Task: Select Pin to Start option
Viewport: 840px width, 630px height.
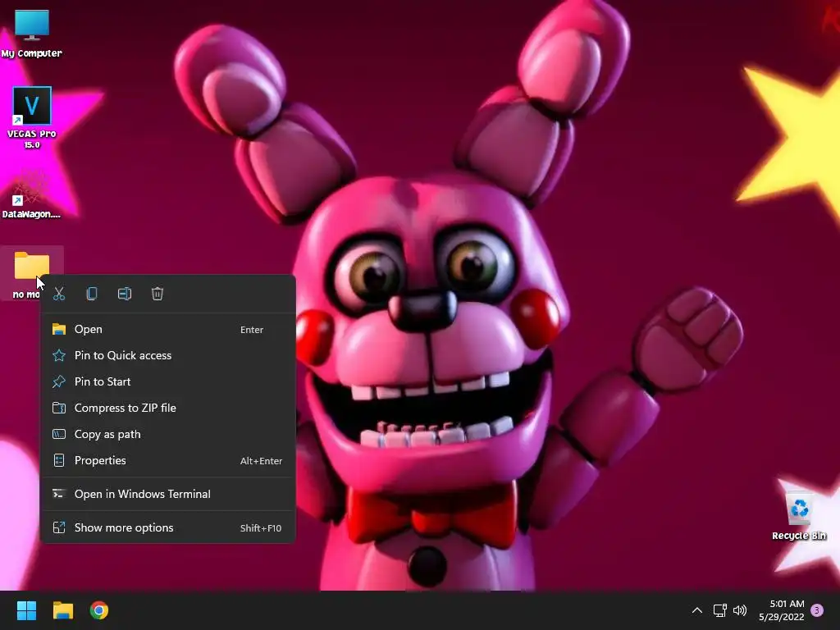Action: point(168,382)
